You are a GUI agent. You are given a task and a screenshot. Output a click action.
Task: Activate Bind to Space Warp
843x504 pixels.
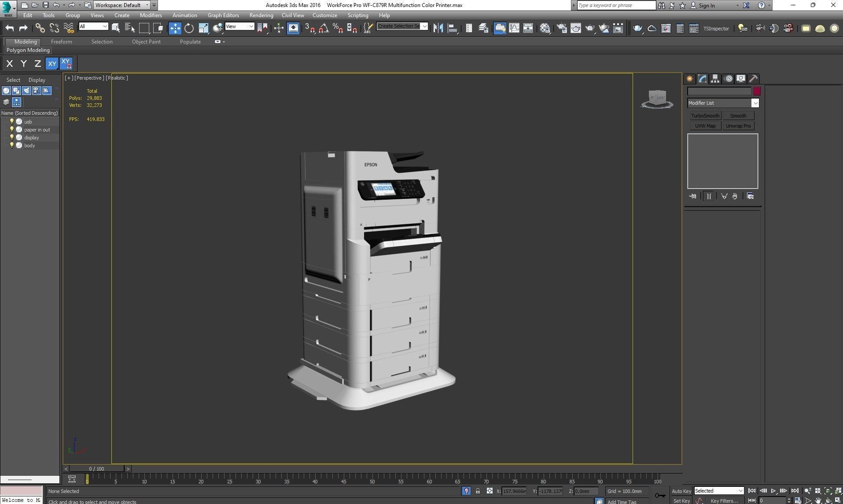[x=69, y=28]
